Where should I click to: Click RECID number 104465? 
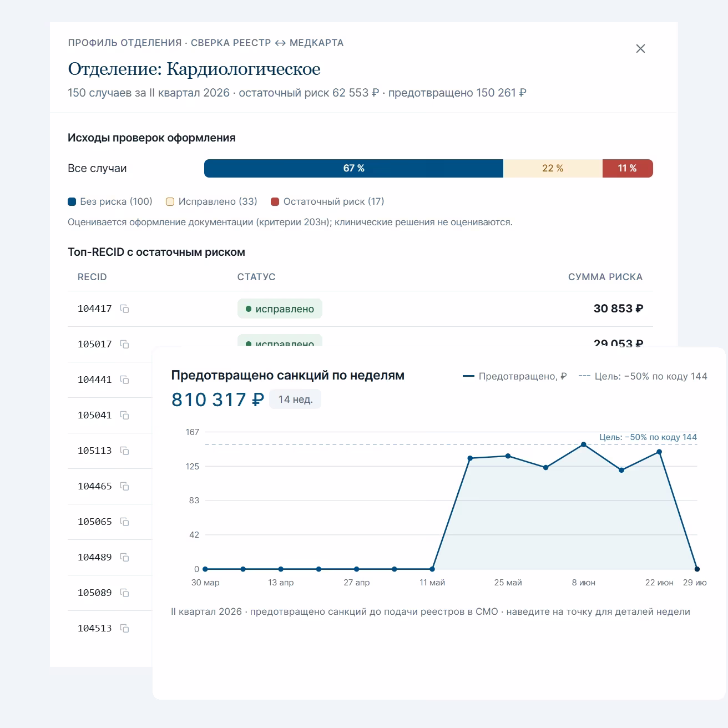(x=95, y=486)
